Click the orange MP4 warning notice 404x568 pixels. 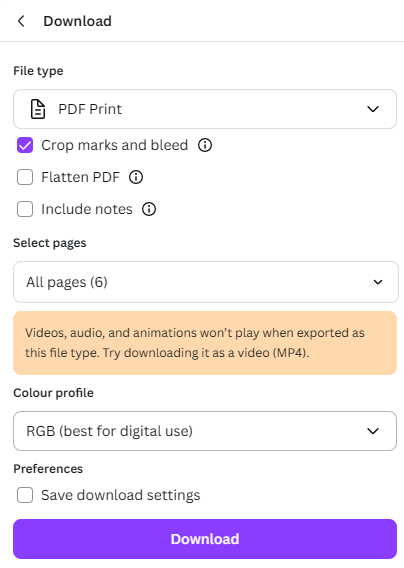click(205, 343)
